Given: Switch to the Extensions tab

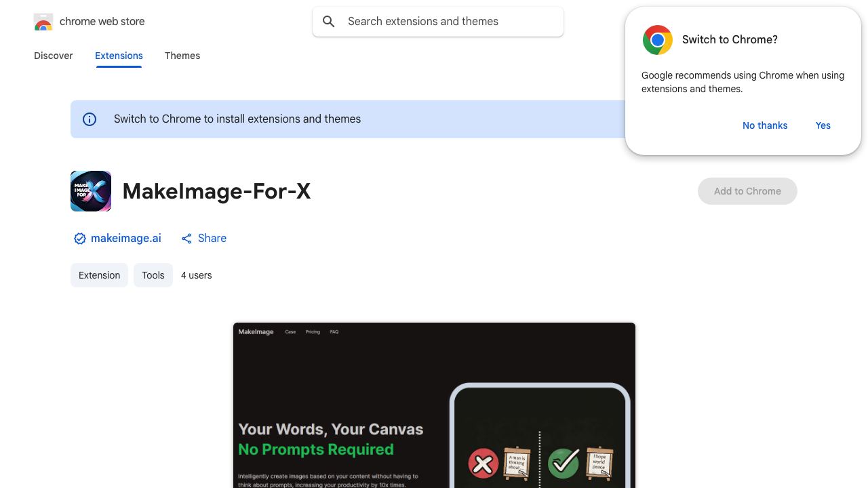Looking at the screenshot, I should (119, 56).
